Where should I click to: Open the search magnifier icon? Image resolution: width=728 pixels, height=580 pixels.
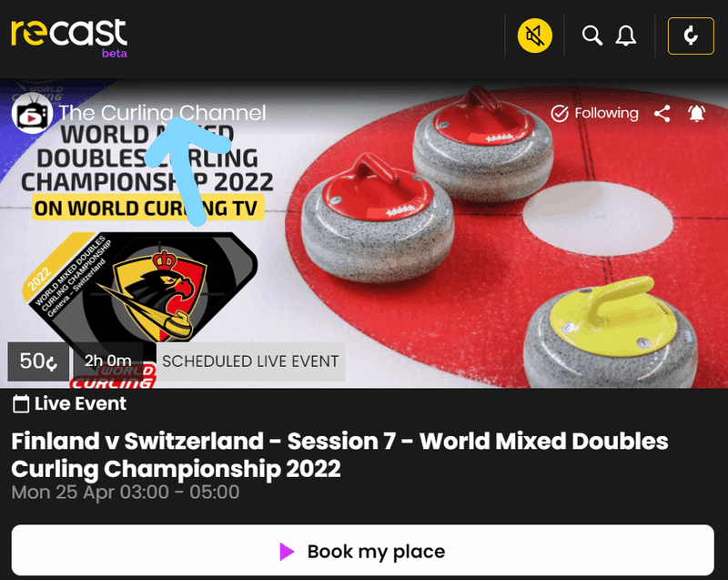[x=592, y=36]
